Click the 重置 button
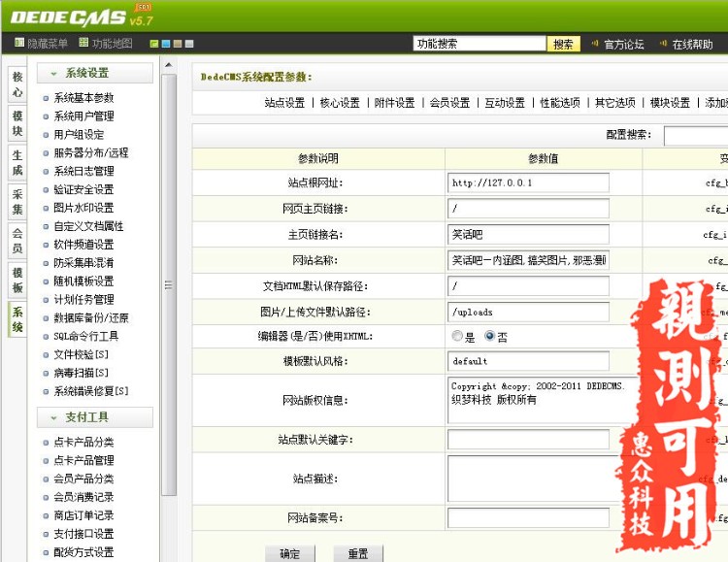 point(358,553)
